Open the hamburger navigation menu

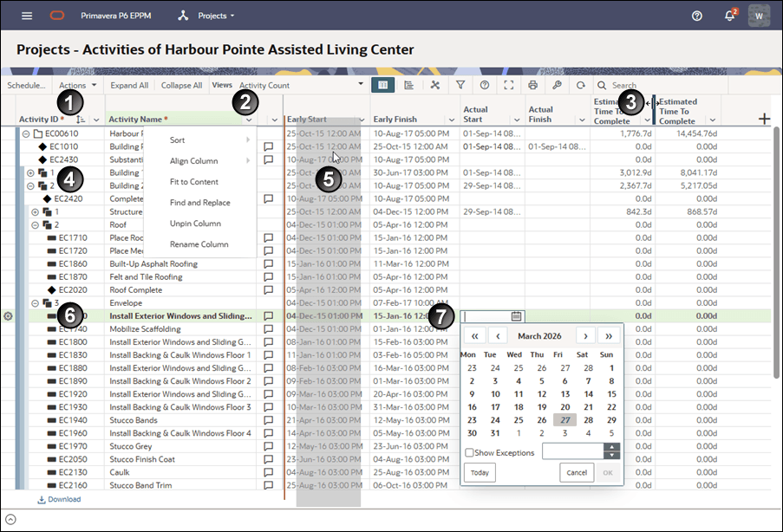(27, 16)
